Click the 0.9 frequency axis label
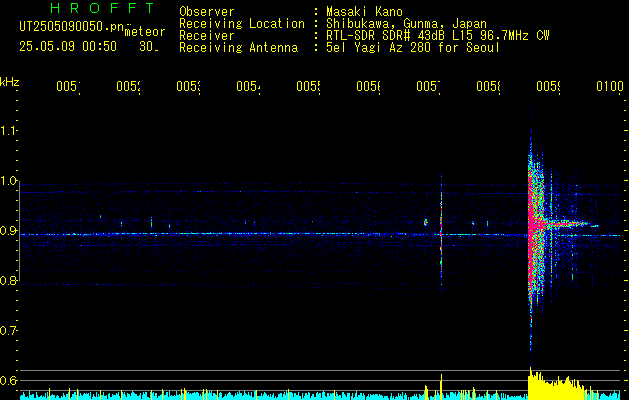The height and width of the screenshot is (400, 629). [x=8, y=231]
